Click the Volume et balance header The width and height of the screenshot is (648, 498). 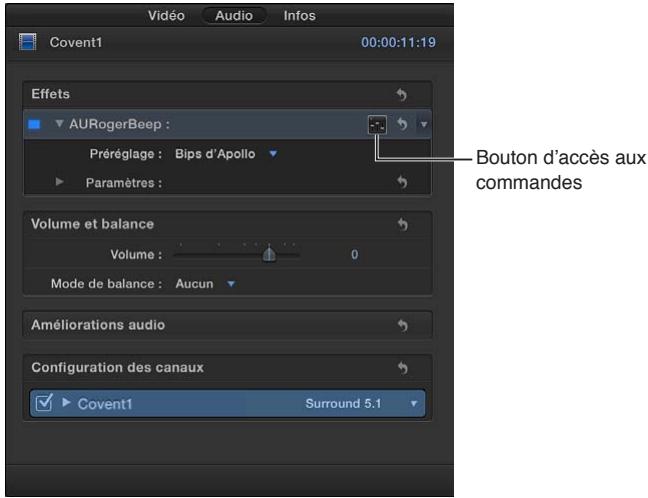92,224
